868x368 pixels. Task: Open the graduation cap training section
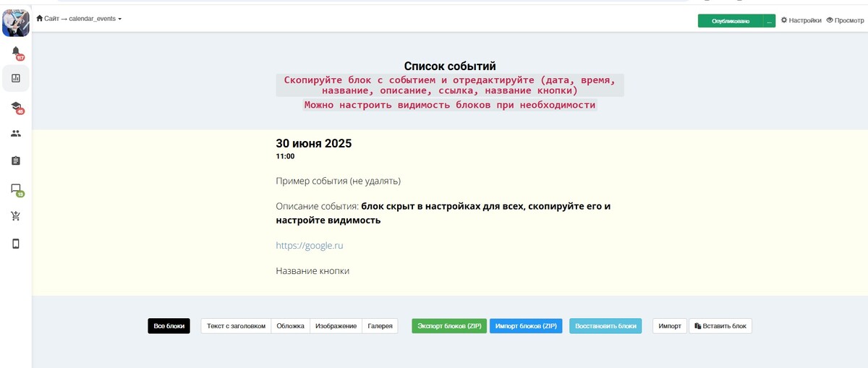pos(16,107)
